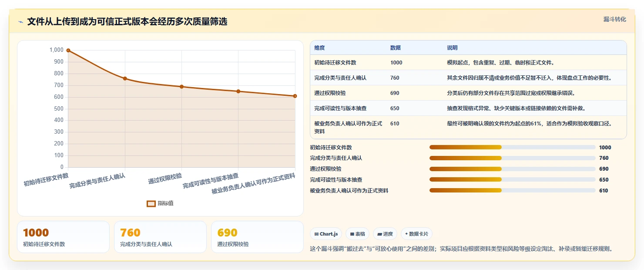Click the chart point for 完成分类与责任人确认
This screenshot has width=644, height=270.
coord(125,78)
